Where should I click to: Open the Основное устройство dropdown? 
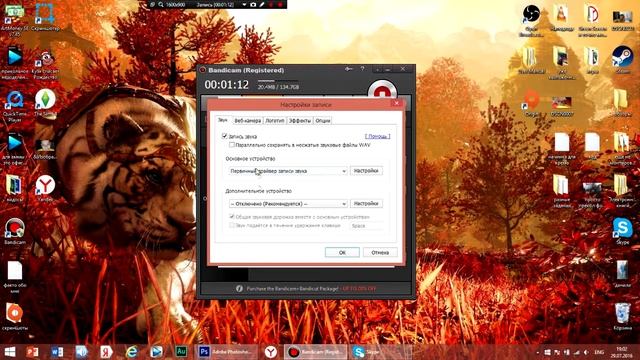(x=288, y=171)
